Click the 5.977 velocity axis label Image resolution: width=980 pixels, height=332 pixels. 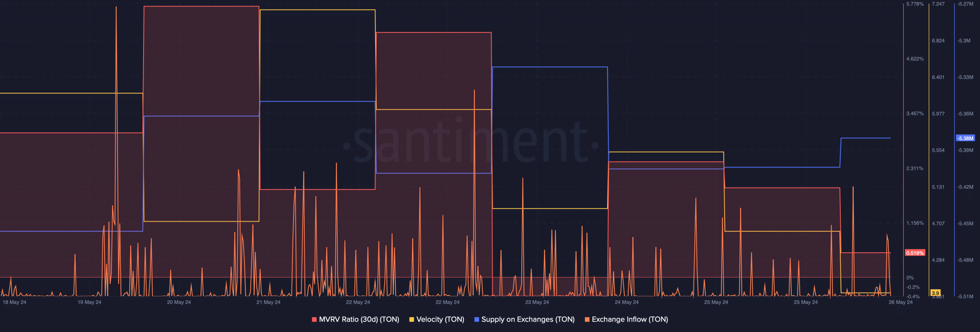click(938, 114)
